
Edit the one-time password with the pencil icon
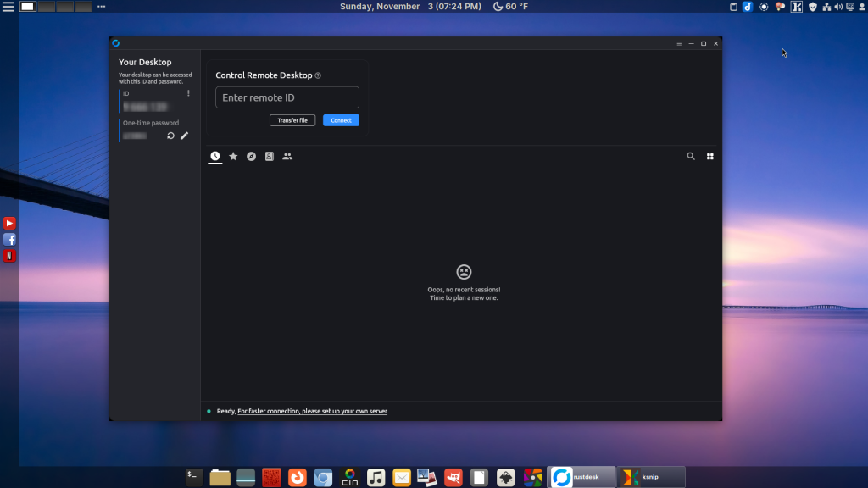point(184,136)
